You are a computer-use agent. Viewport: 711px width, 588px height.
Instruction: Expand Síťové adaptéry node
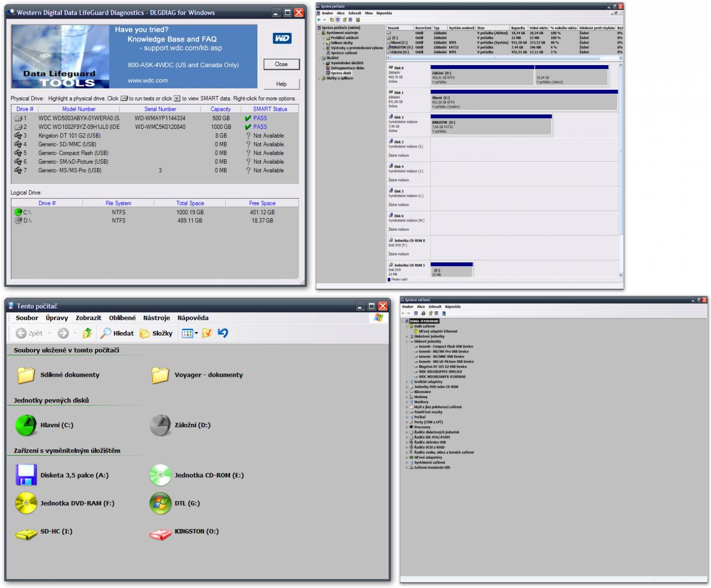(407, 457)
